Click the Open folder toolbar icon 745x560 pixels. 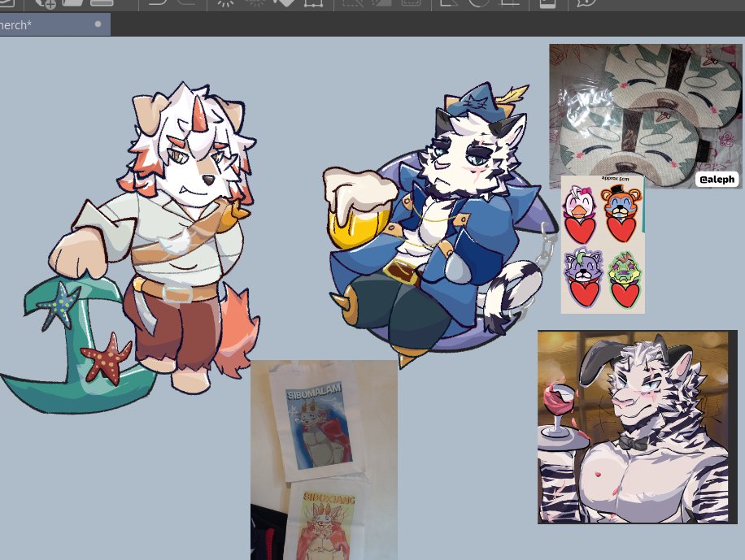coord(72,3)
